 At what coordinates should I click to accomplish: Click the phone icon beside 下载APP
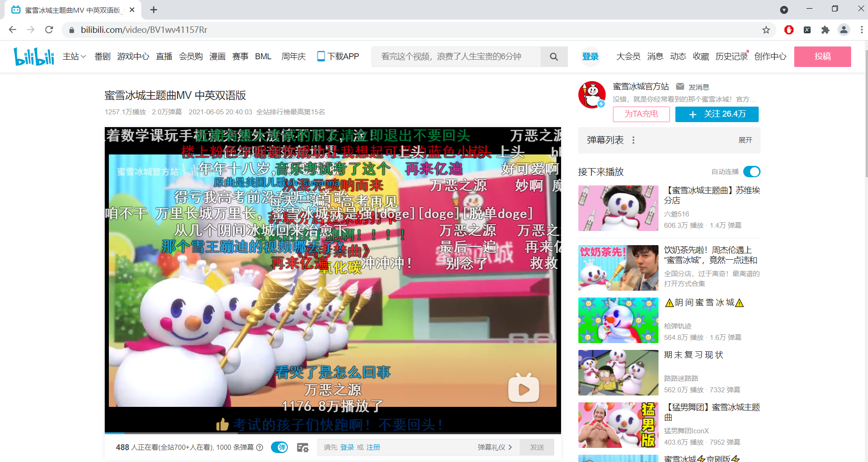(x=321, y=56)
